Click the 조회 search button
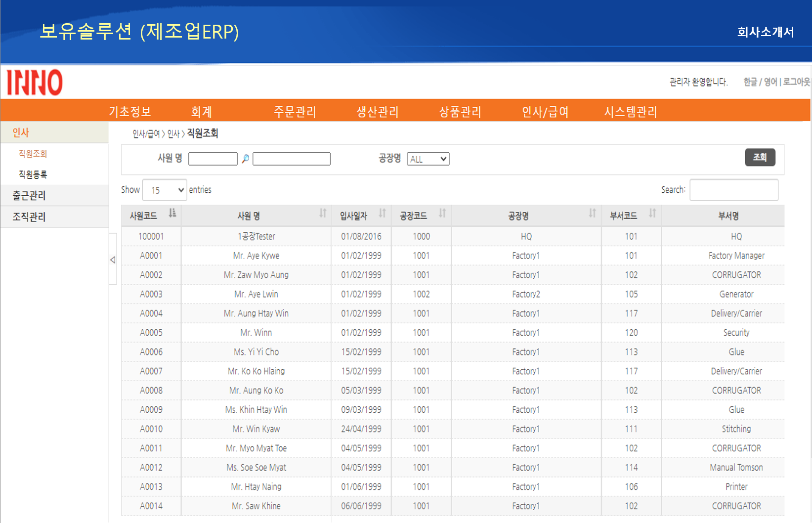The height and width of the screenshot is (523, 812). point(760,158)
